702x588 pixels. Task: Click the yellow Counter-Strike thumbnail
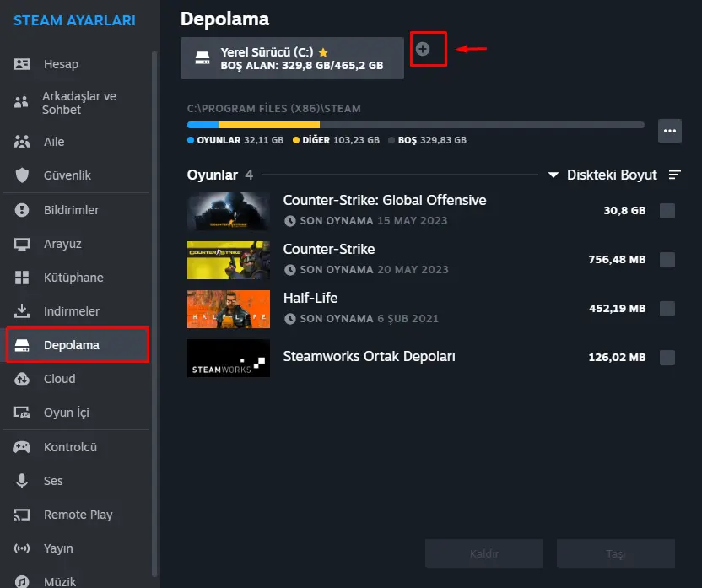229,260
